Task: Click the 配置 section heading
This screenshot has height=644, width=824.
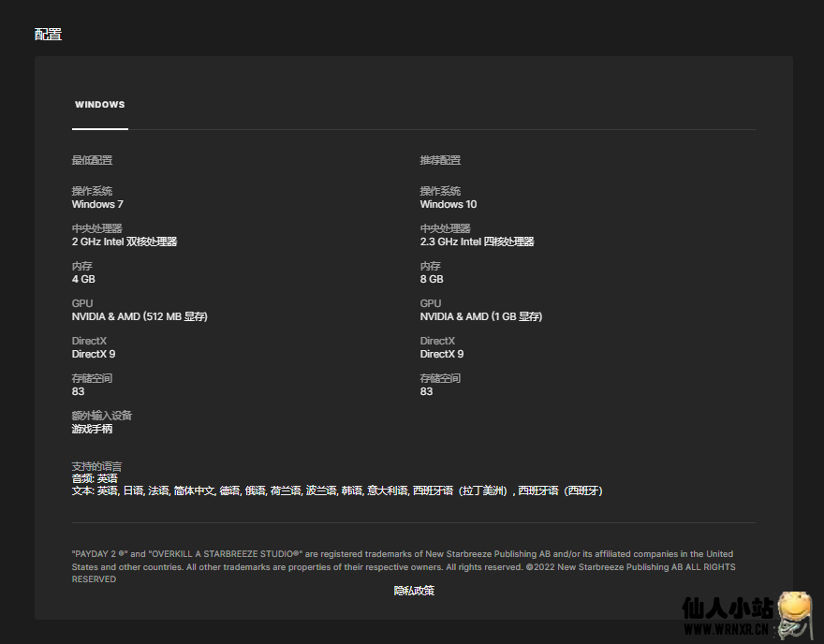Action: [x=48, y=35]
